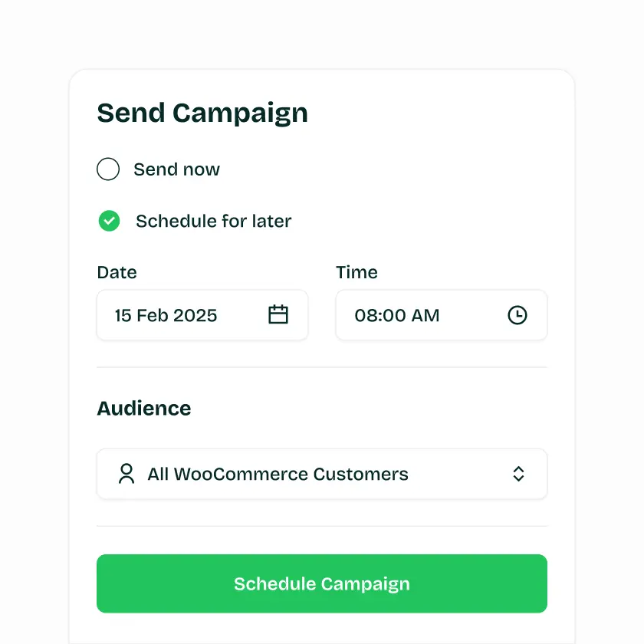Viewport: 644px width, 644px height.
Task: Click the divider line above Schedule Campaign
Action: 322,526
